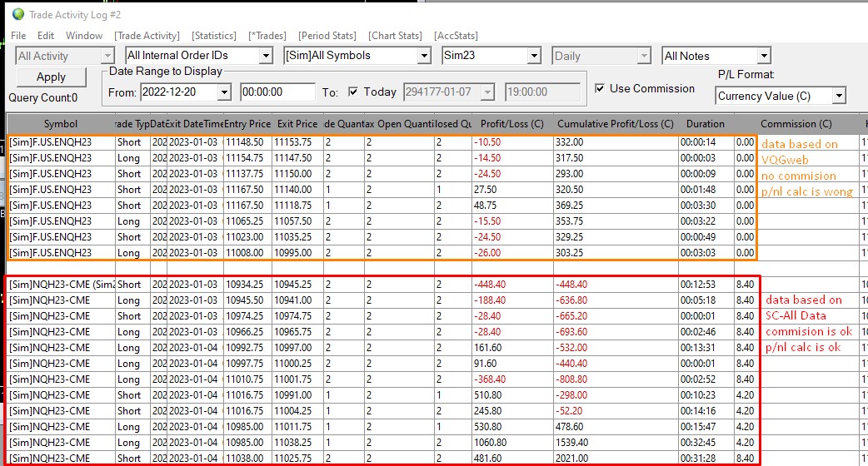Open the Edit menu
The height and width of the screenshot is (466, 868).
pos(46,36)
